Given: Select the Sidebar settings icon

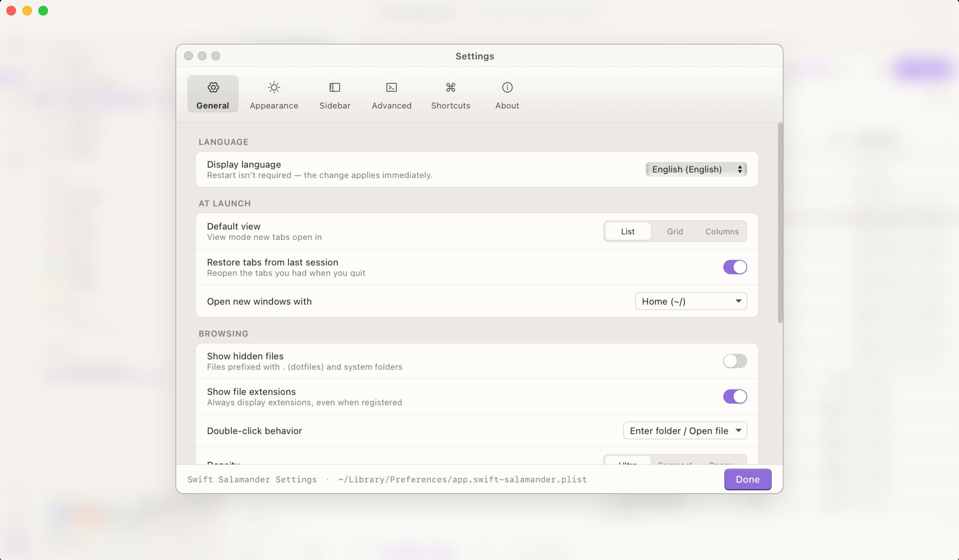Looking at the screenshot, I should tap(335, 87).
